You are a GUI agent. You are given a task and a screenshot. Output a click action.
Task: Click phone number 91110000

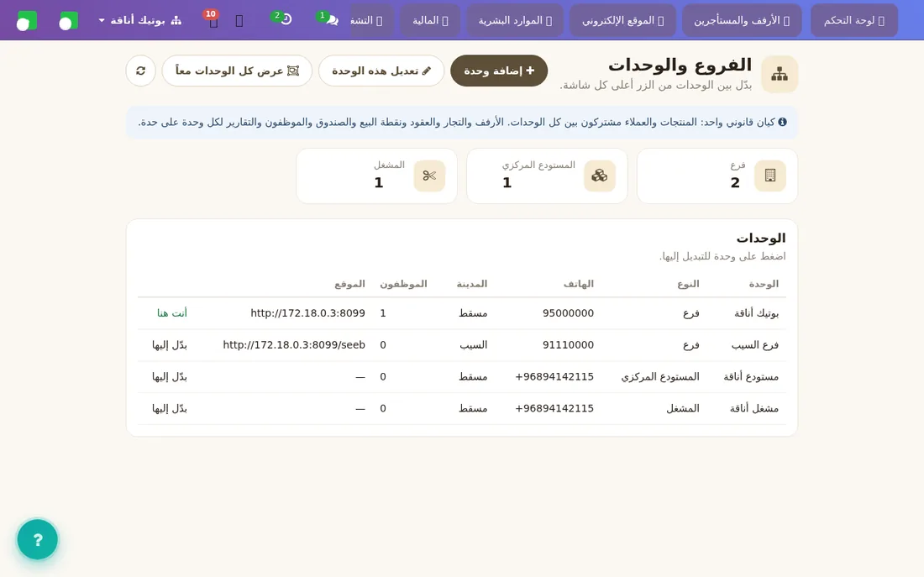(568, 345)
